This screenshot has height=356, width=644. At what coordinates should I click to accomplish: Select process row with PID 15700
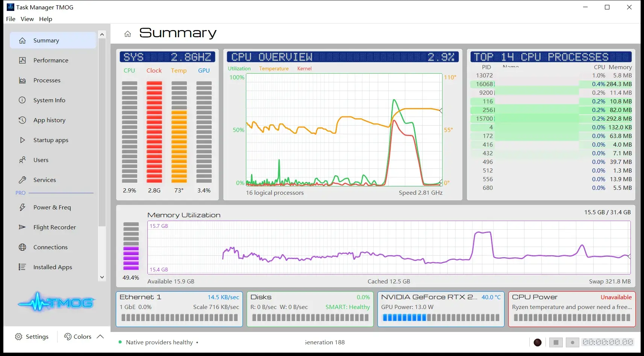click(551, 118)
